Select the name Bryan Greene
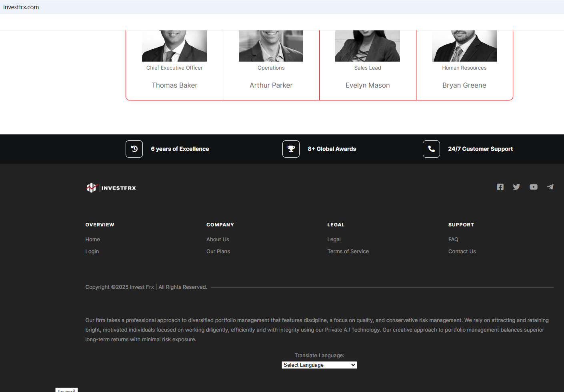 point(464,85)
